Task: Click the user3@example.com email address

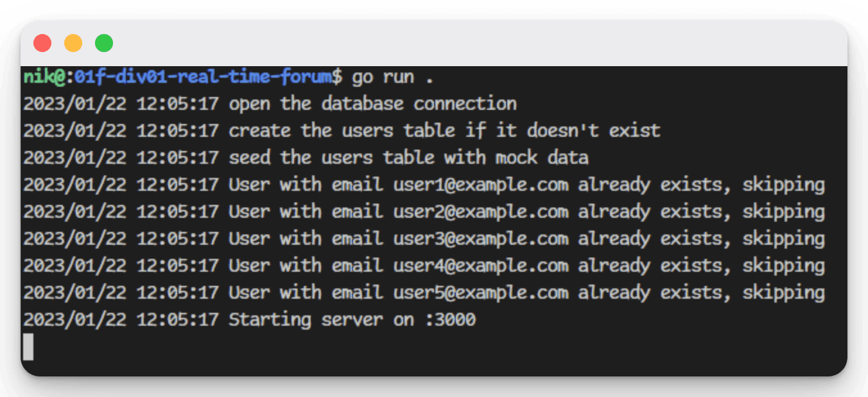Action: tap(481, 239)
